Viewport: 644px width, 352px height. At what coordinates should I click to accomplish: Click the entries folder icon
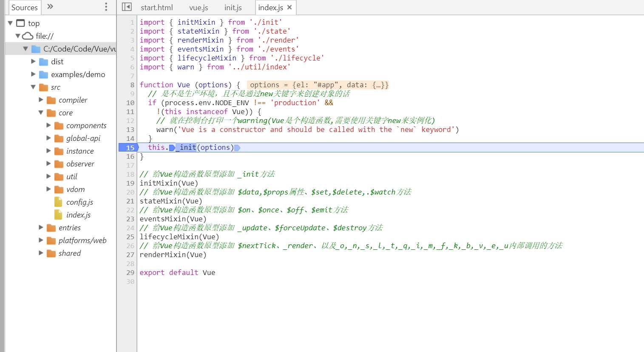click(x=51, y=228)
